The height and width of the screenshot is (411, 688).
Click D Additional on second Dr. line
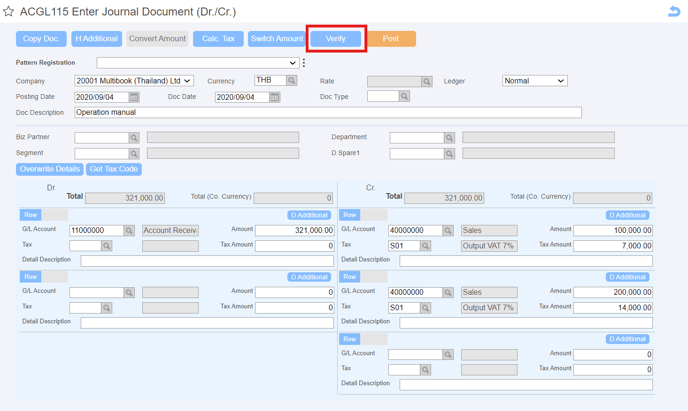309,277
